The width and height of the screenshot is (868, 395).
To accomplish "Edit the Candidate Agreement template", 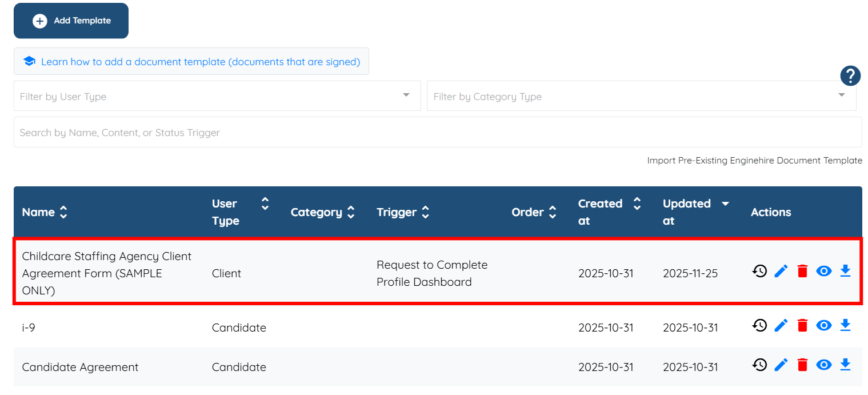I will tap(781, 365).
